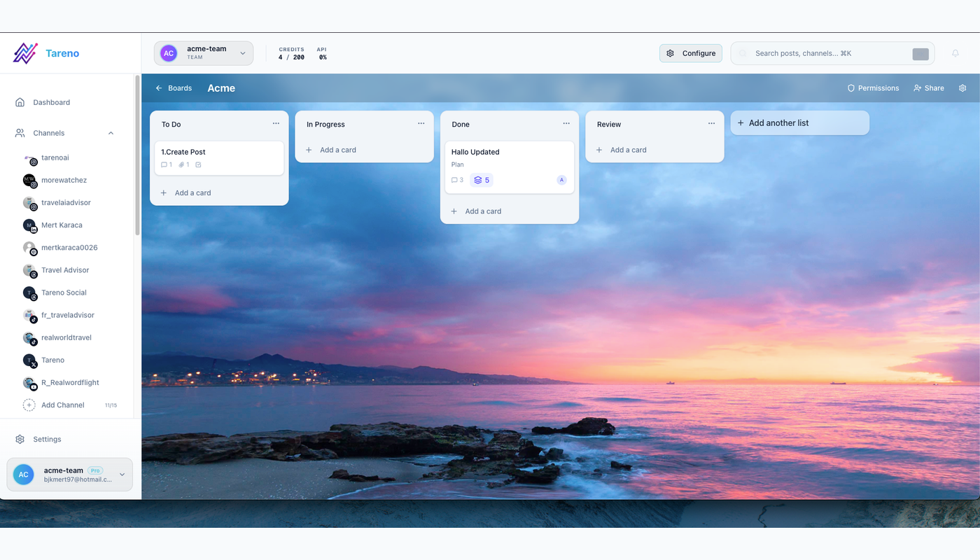Open the To Do list options menu
Screen dimensions: 980x560
click(x=276, y=123)
